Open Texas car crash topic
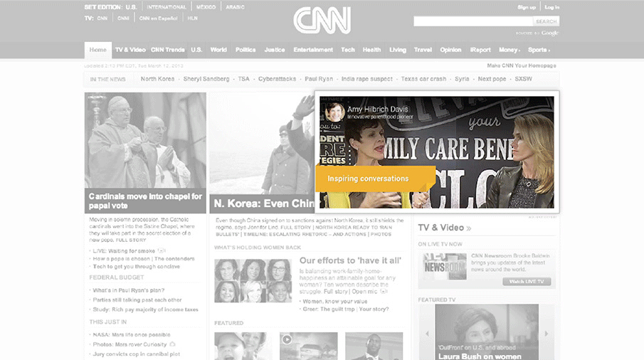The height and width of the screenshot is (360, 644). [423, 79]
